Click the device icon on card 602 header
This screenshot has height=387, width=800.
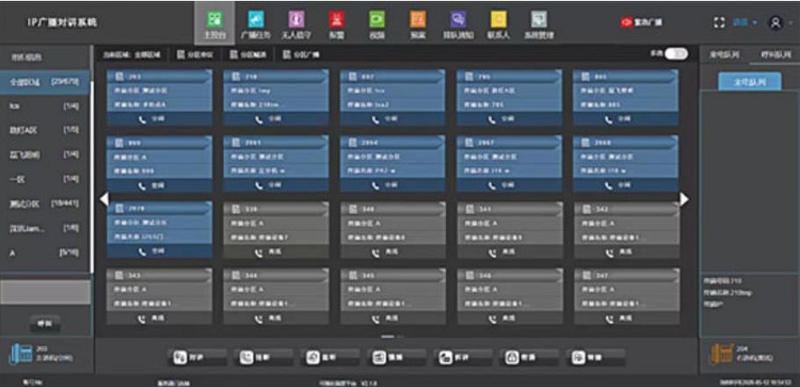(x=353, y=76)
